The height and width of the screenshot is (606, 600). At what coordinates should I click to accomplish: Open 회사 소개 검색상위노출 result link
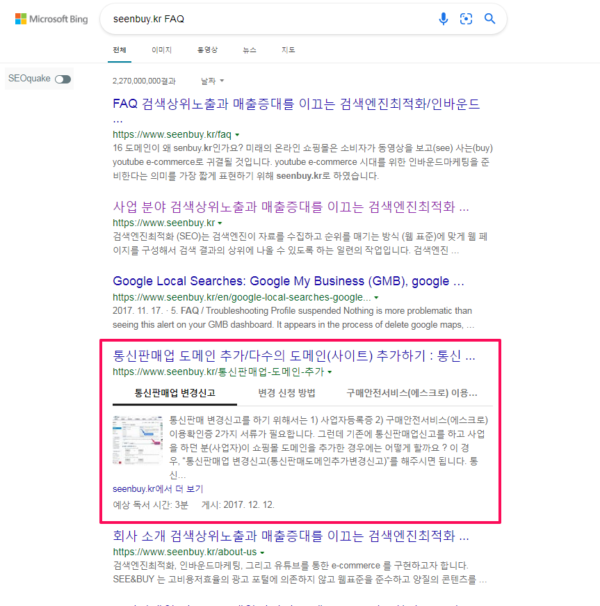pyautogui.click(x=291, y=536)
